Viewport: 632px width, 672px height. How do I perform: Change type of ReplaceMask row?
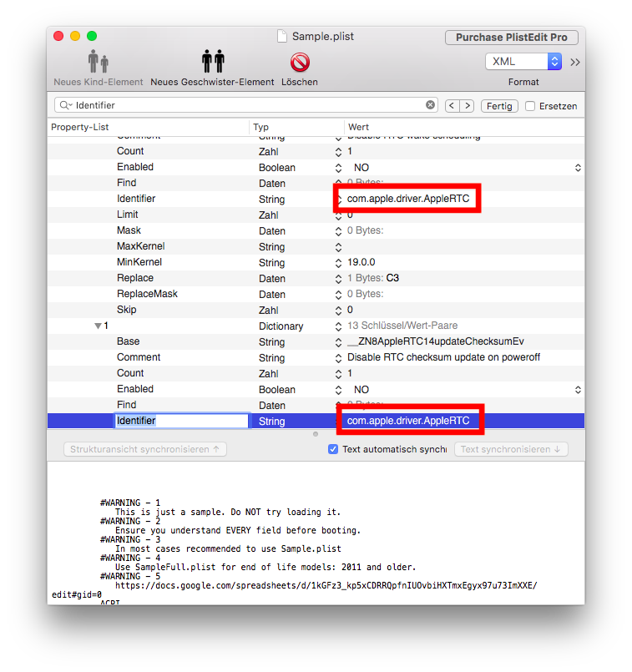(338, 295)
